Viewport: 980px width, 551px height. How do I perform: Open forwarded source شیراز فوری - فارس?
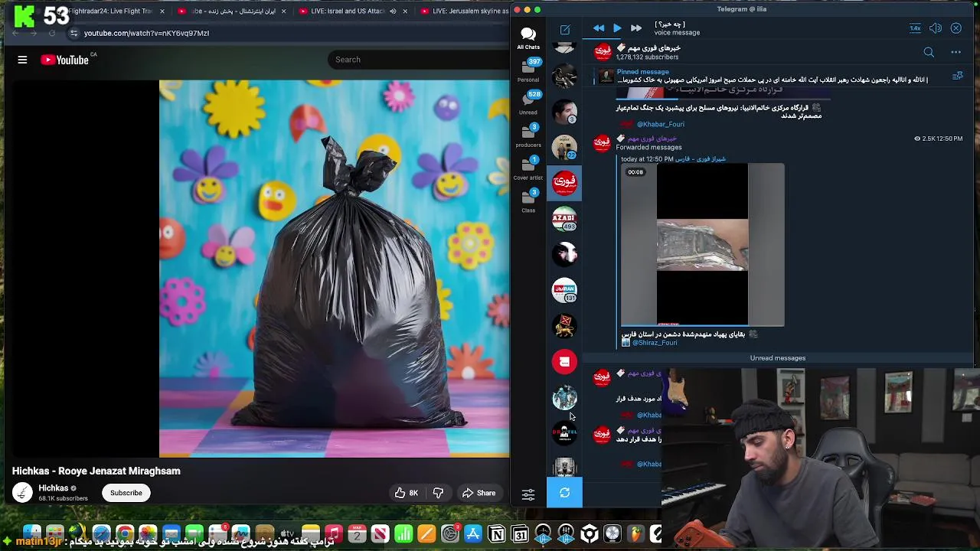pos(701,159)
